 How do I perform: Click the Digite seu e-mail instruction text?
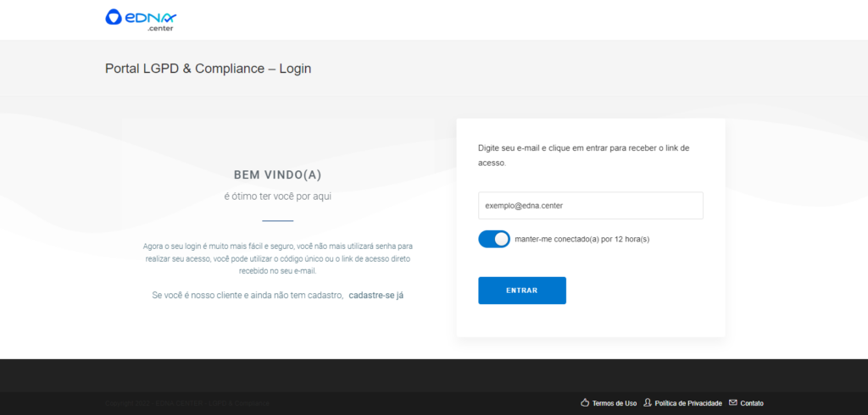point(584,156)
